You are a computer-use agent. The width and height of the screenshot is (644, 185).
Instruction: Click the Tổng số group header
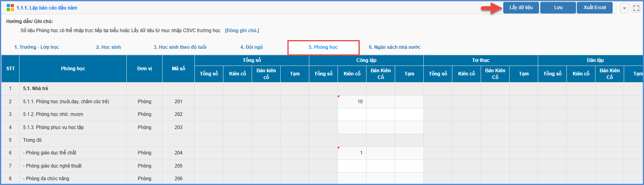(252, 60)
